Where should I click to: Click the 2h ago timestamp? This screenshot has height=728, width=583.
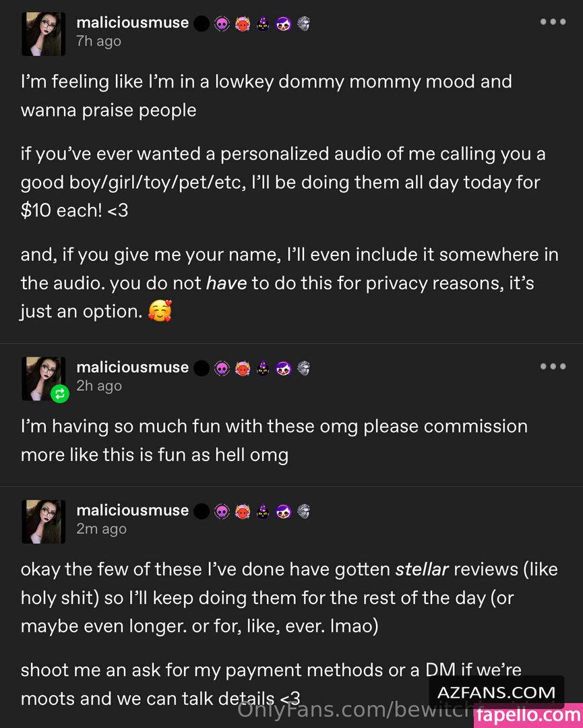point(98,386)
